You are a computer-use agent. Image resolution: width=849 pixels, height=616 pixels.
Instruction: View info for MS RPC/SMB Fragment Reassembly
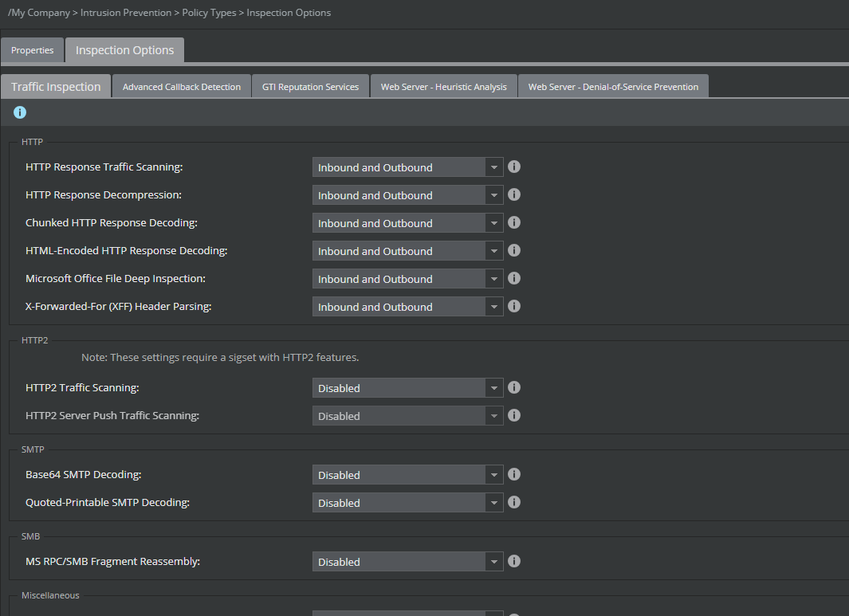514,561
